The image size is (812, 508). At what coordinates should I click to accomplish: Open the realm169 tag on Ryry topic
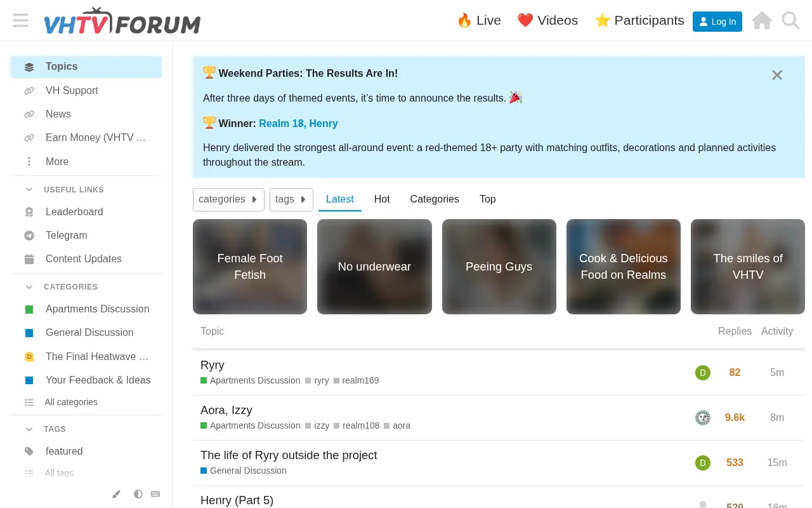(x=356, y=381)
